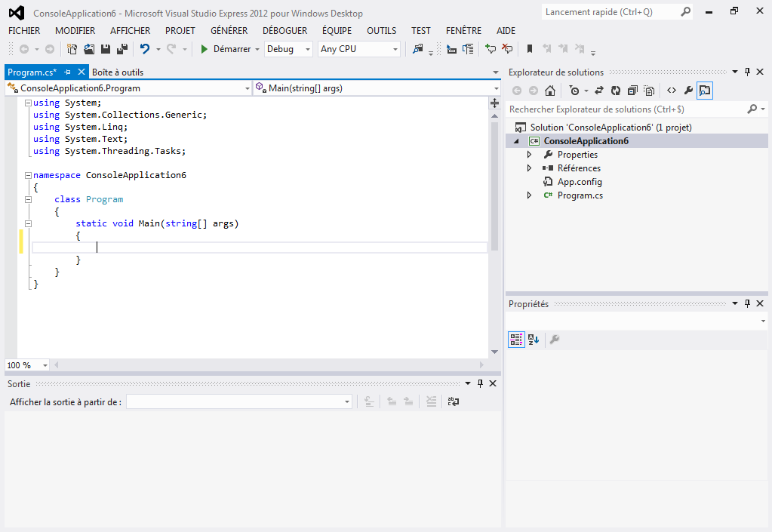Viewport: 772px width, 532px height.
Task: Click the right arrow of the horizontal scrollbar
Action: (x=481, y=365)
